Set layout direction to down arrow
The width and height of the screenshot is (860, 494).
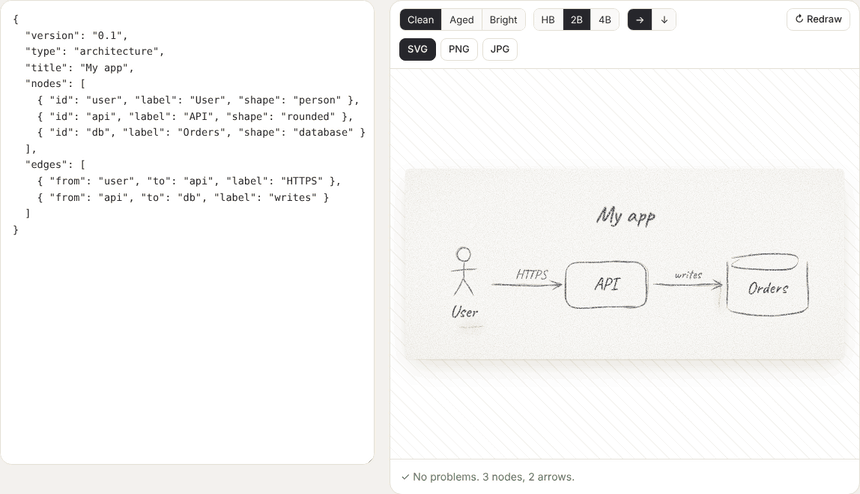(x=664, y=20)
